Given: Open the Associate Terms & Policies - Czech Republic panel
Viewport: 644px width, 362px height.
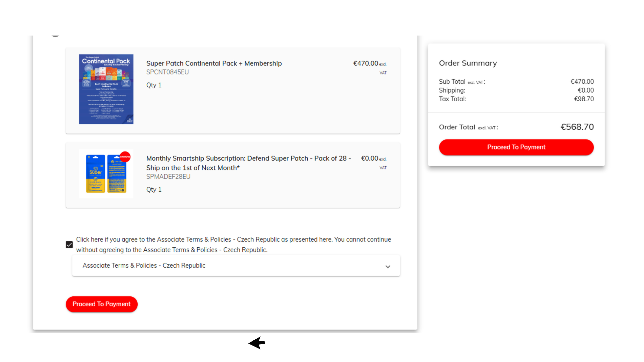Looking at the screenshot, I should [236, 265].
